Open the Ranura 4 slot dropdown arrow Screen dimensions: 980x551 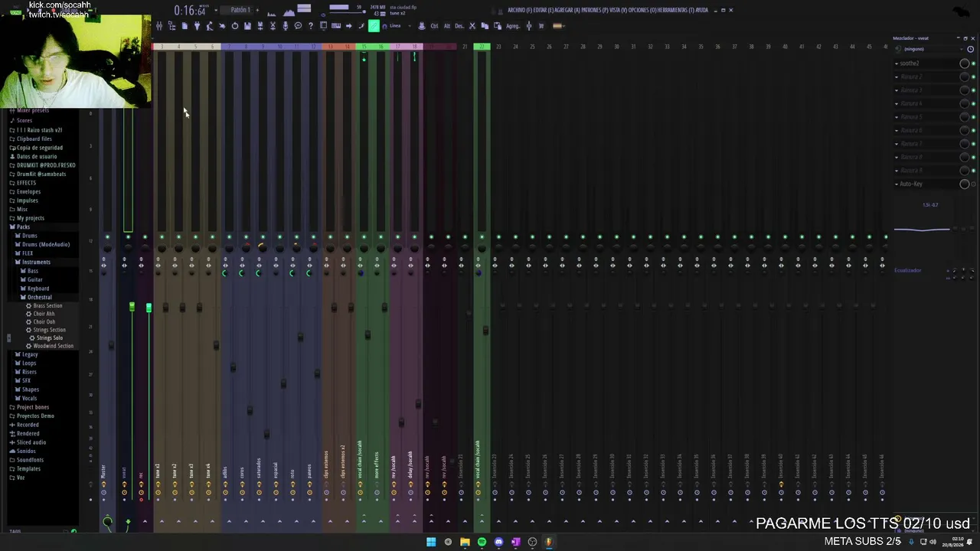tap(897, 104)
